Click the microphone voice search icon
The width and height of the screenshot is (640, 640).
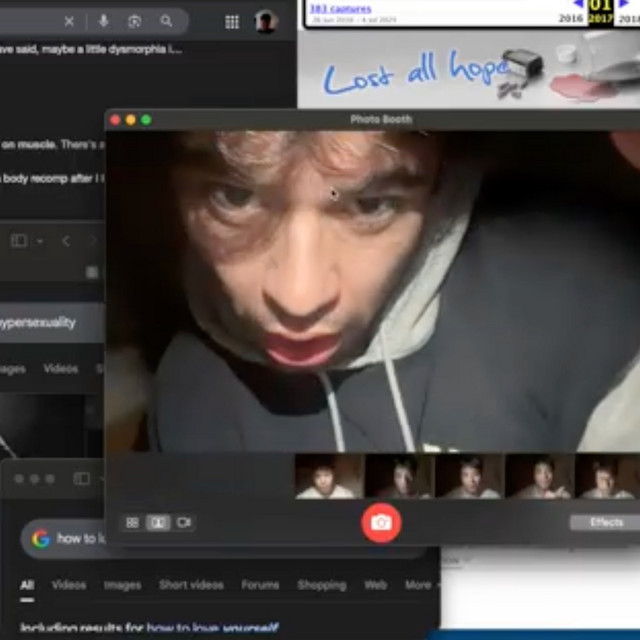(104, 22)
